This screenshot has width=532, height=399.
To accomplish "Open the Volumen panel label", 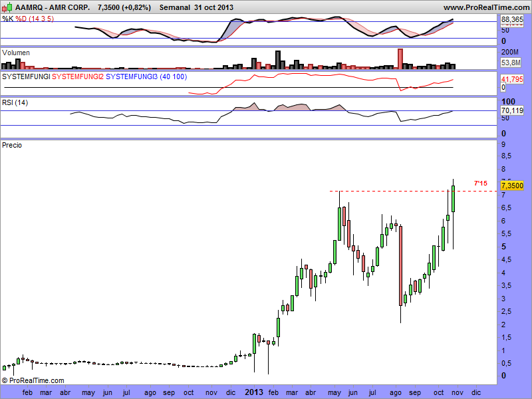I will pyautogui.click(x=16, y=53).
